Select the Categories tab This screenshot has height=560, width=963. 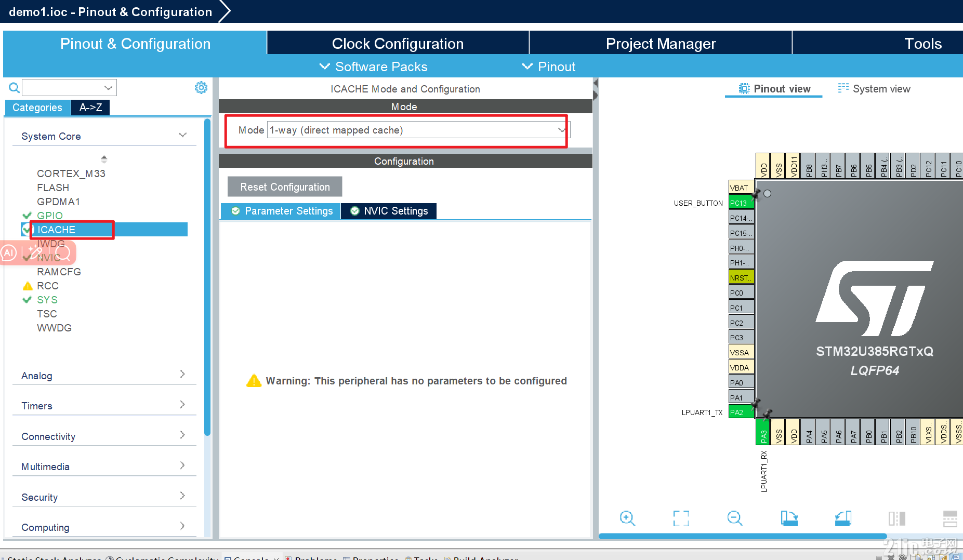click(37, 108)
